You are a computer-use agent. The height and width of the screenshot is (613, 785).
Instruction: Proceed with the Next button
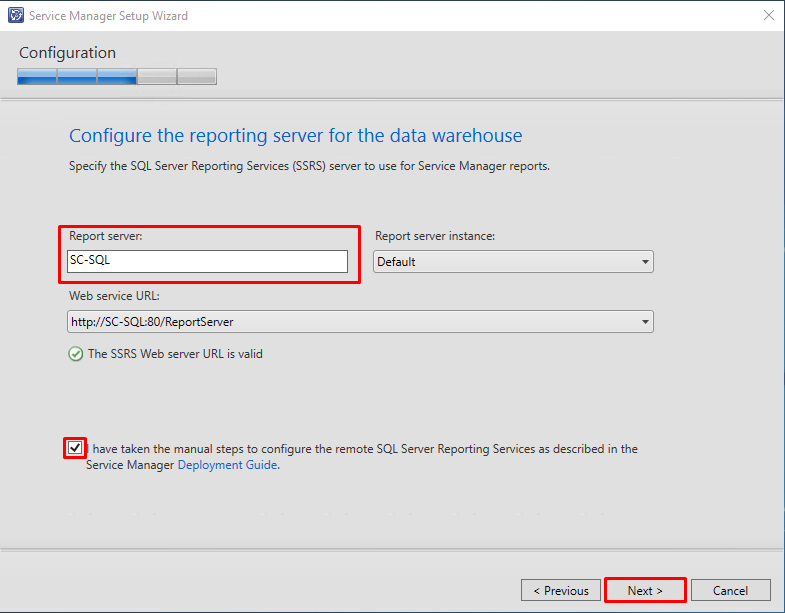[x=645, y=590]
